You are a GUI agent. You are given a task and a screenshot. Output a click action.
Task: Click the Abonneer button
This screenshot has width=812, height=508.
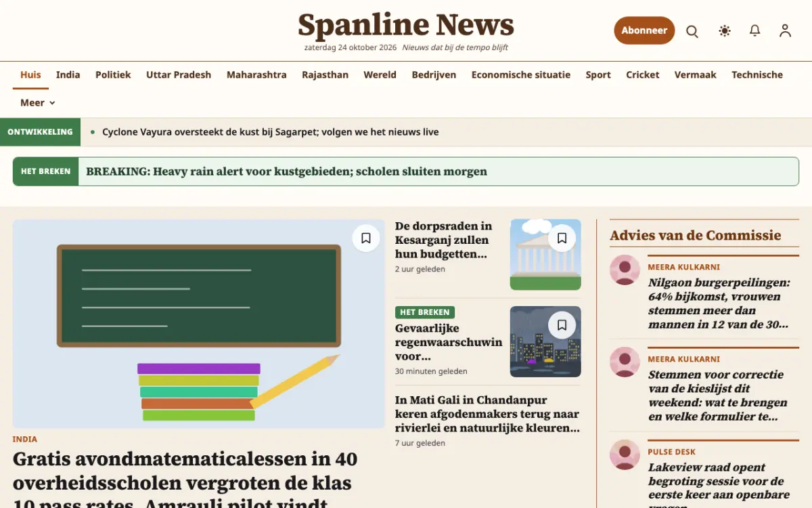644,30
